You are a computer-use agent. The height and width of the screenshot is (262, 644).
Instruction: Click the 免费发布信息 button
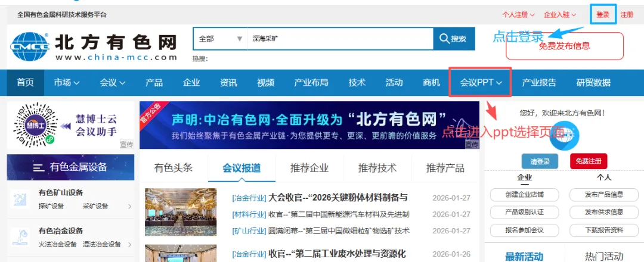coord(564,46)
